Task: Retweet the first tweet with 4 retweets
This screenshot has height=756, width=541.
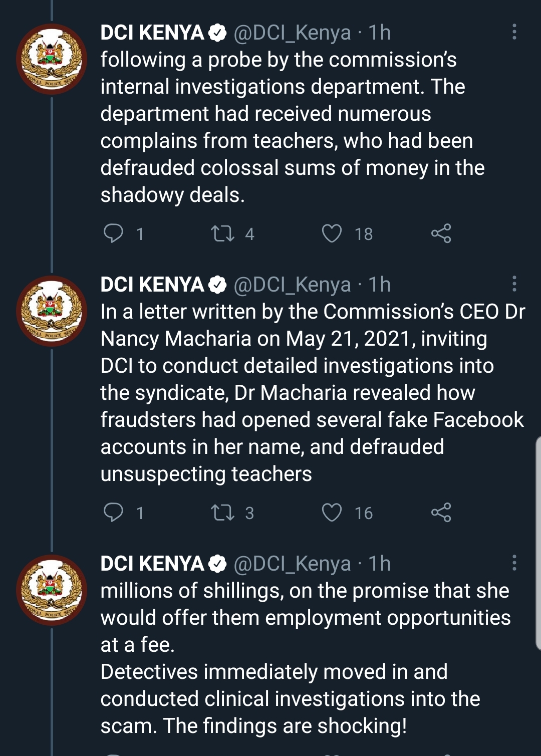Action: [222, 233]
